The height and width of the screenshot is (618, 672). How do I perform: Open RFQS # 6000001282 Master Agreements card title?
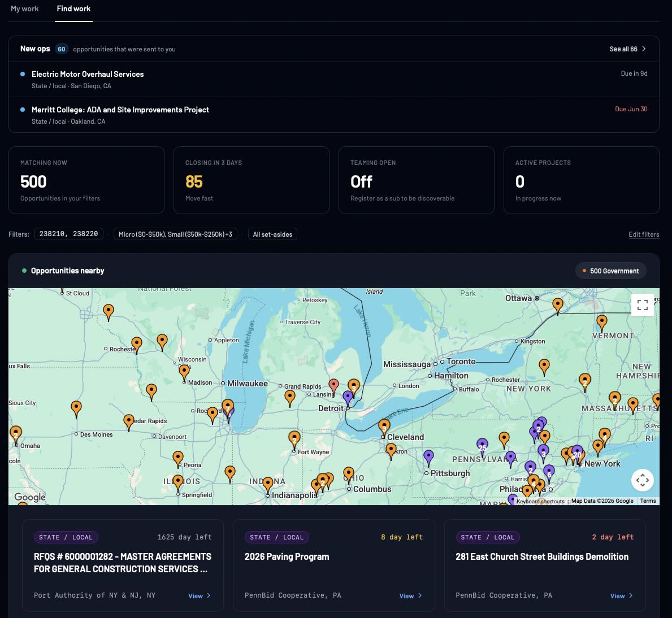pyautogui.click(x=123, y=563)
